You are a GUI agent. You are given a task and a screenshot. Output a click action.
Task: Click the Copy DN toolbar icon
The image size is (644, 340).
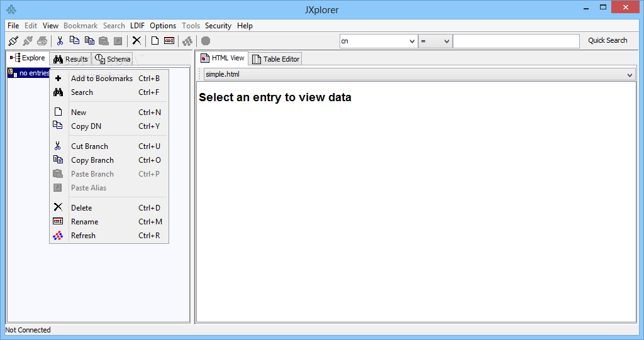pos(74,40)
